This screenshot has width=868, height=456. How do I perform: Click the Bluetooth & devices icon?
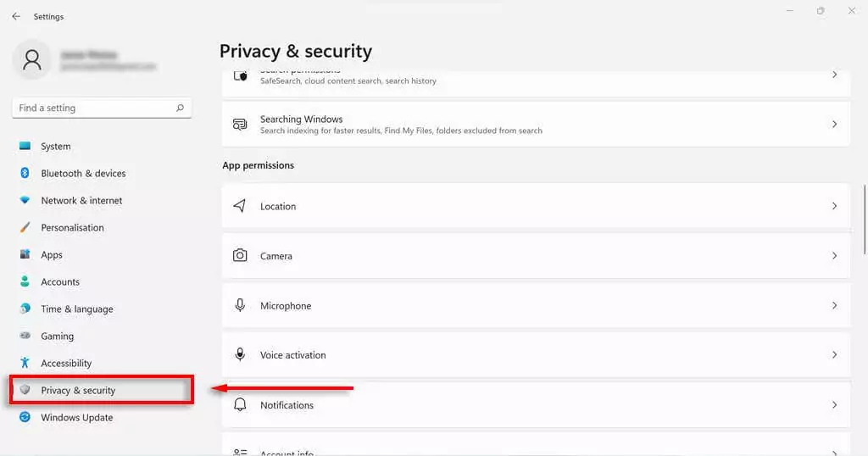[25, 174]
